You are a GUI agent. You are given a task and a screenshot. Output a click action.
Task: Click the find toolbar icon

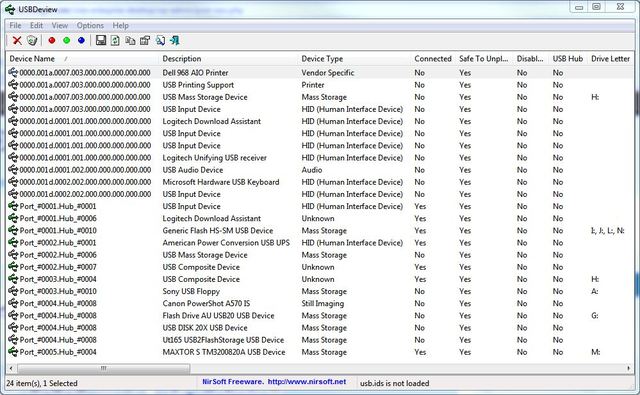160,40
